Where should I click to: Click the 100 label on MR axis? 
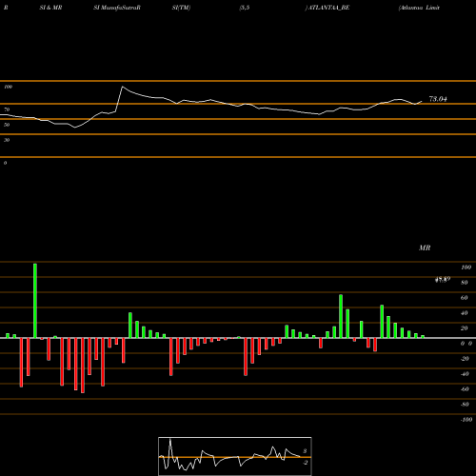[x=466, y=268]
